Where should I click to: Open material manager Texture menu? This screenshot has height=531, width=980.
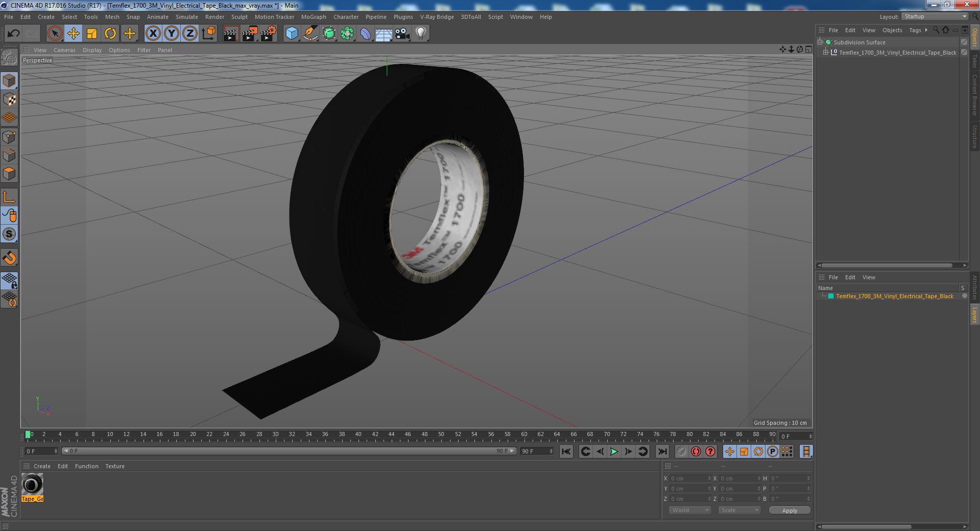pos(115,466)
